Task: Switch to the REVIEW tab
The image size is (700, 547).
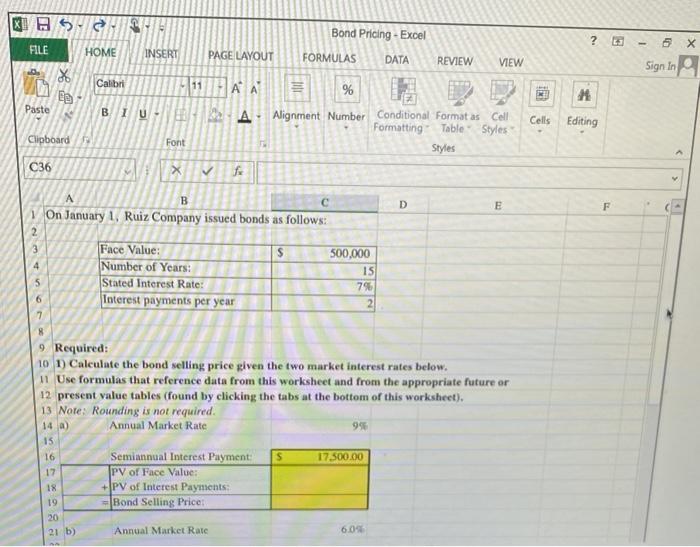Action: [x=455, y=61]
